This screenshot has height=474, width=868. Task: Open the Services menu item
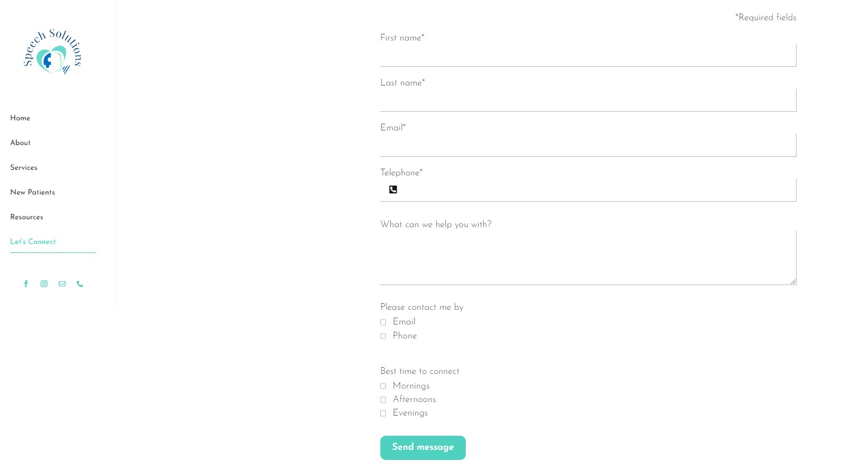click(24, 168)
